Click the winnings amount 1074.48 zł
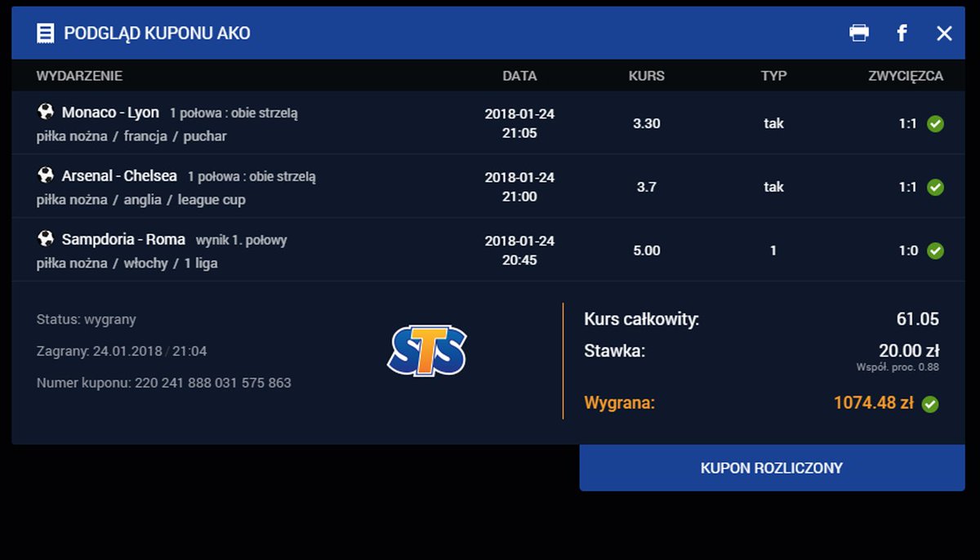Screen dimensions: 980x560 [873, 402]
